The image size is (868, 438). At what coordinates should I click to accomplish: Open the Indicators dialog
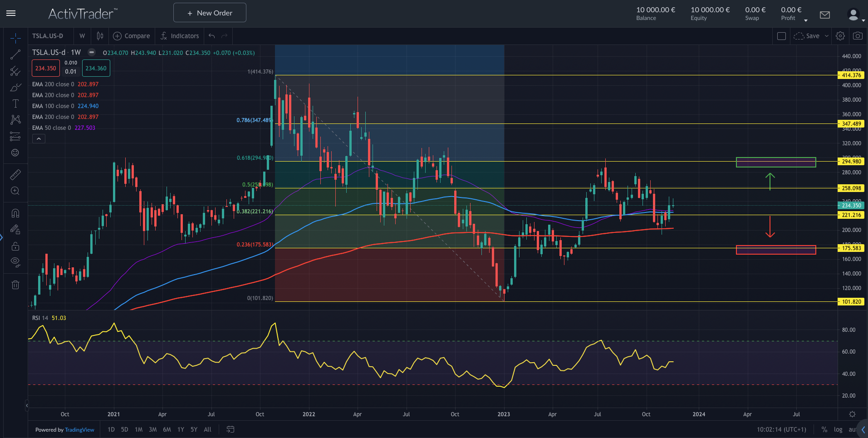(x=180, y=36)
